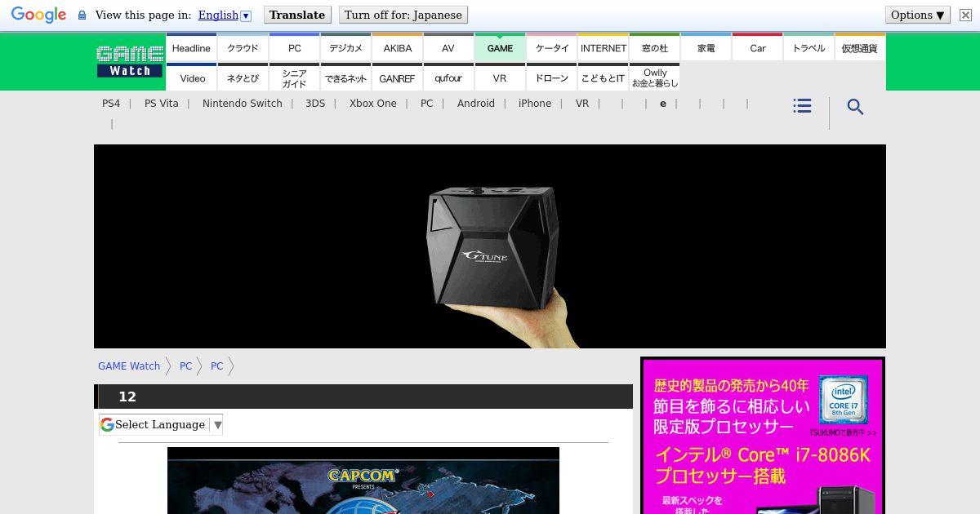Image resolution: width=980 pixels, height=514 pixels.
Task: Open the GANREF tab
Action: click(397, 78)
